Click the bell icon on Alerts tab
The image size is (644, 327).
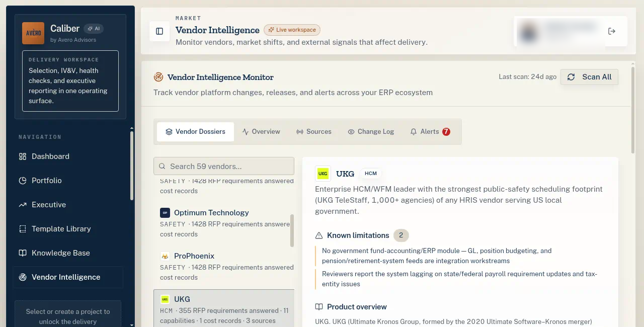coord(414,132)
